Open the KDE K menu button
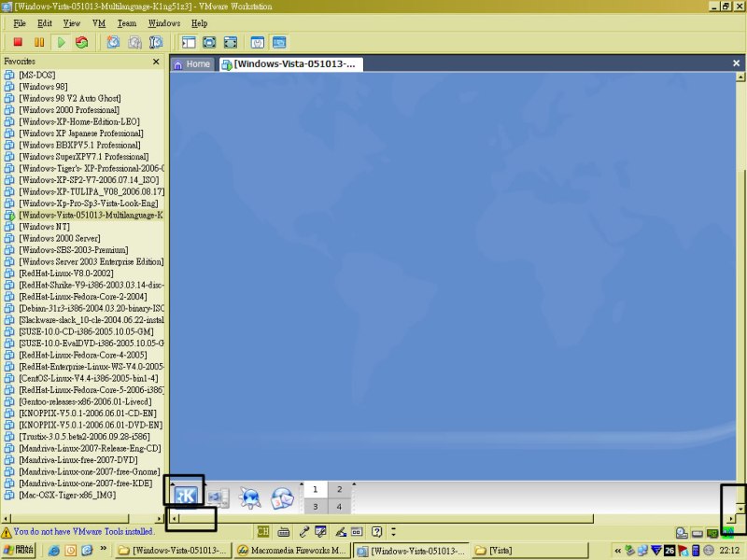The width and height of the screenshot is (747, 560). click(x=185, y=497)
